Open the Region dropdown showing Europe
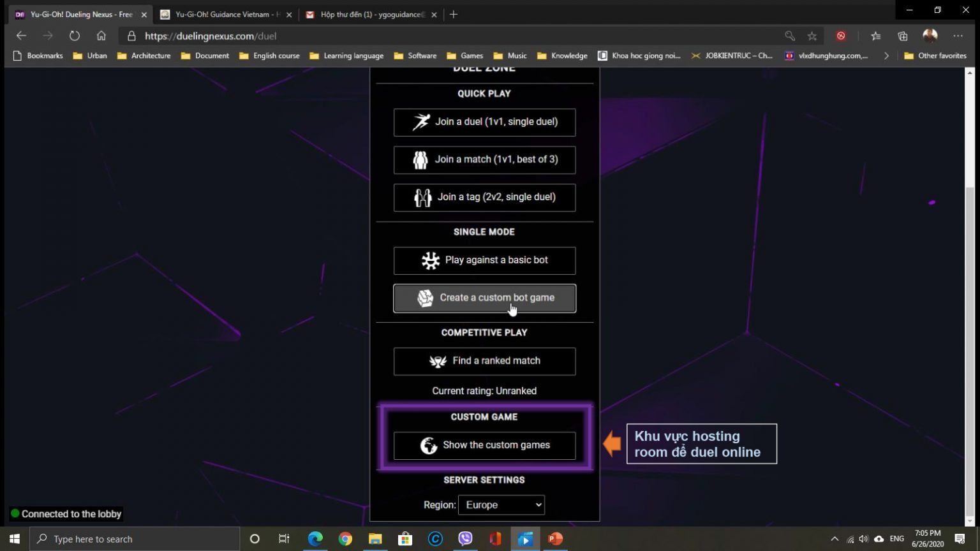Viewport: 980px width, 551px height. point(501,504)
